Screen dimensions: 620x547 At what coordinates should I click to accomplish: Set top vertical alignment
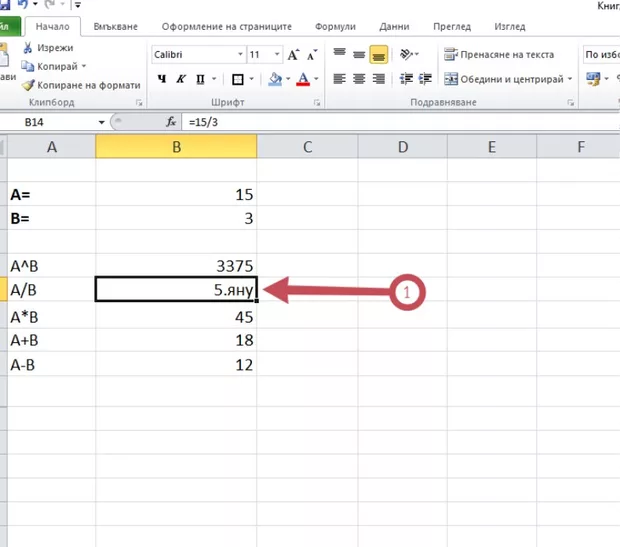click(x=339, y=54)
